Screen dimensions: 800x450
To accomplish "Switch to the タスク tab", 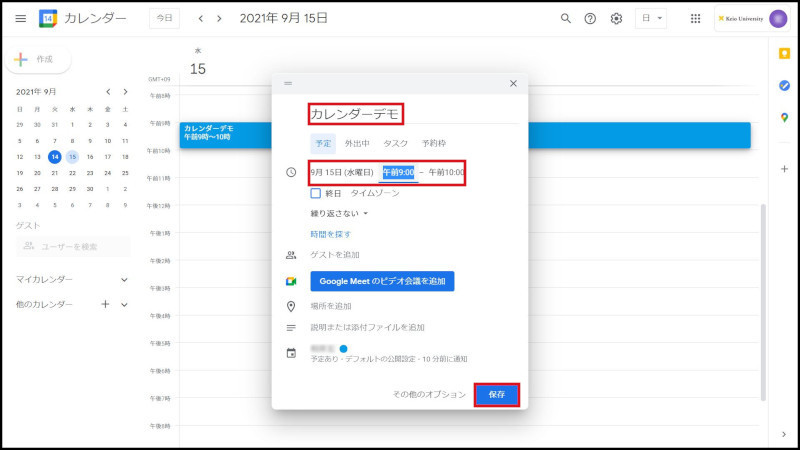I will (396, 143).
